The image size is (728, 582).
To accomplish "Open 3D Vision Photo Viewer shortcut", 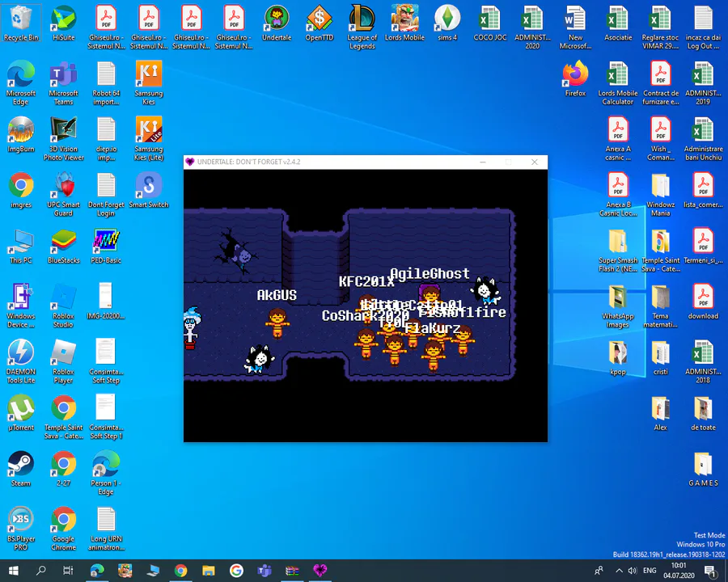I will coord(64,138).
